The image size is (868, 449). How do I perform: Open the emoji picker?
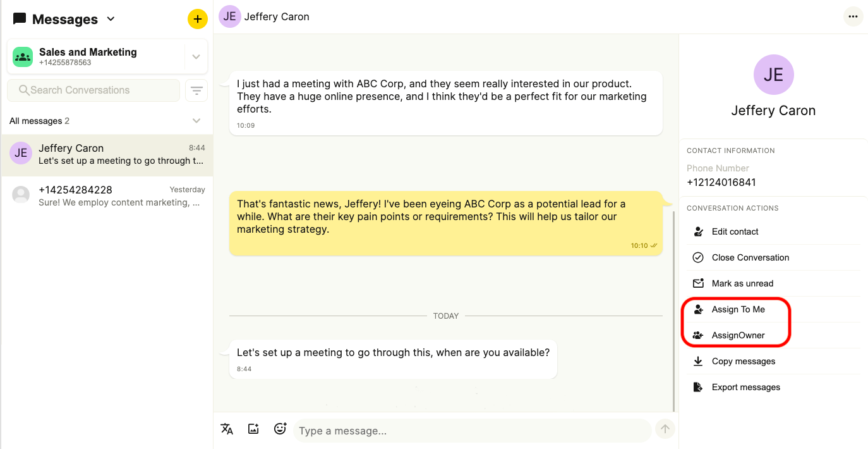point(280,429)
